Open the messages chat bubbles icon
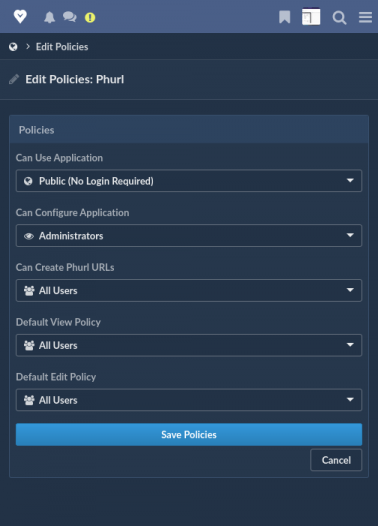The width and height of the screenshot is (378, 526). (x=70, y=17)
